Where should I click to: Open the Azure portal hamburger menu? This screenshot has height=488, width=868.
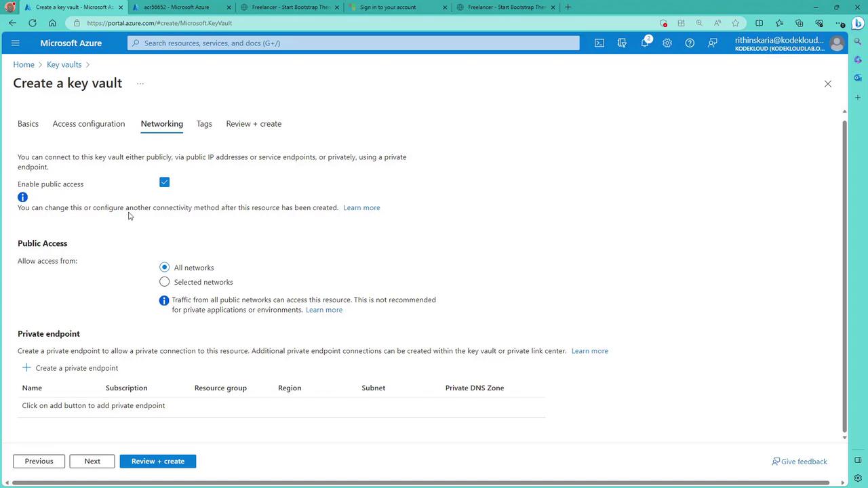16,43
